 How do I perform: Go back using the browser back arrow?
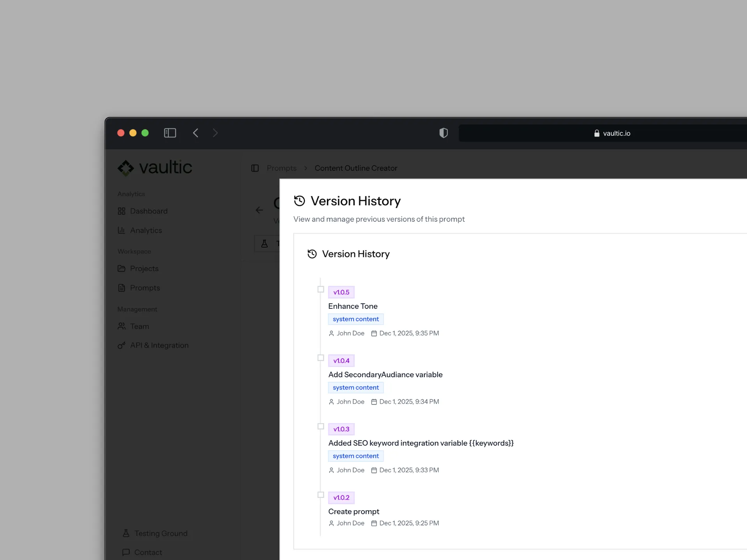click(196, 133)
